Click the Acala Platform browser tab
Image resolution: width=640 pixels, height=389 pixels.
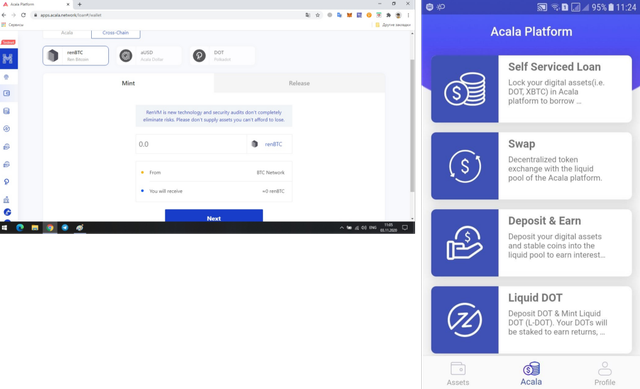point(37,4)
